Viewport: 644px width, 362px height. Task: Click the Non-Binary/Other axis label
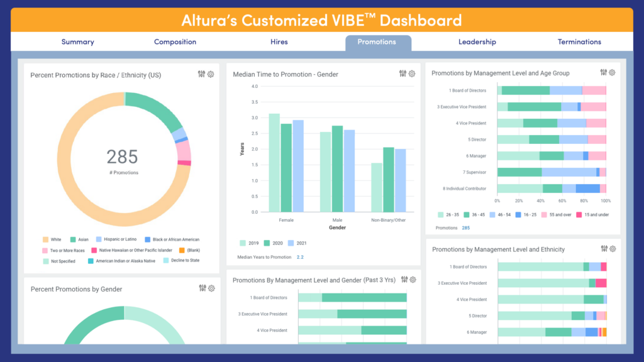[x=388, y=221]
